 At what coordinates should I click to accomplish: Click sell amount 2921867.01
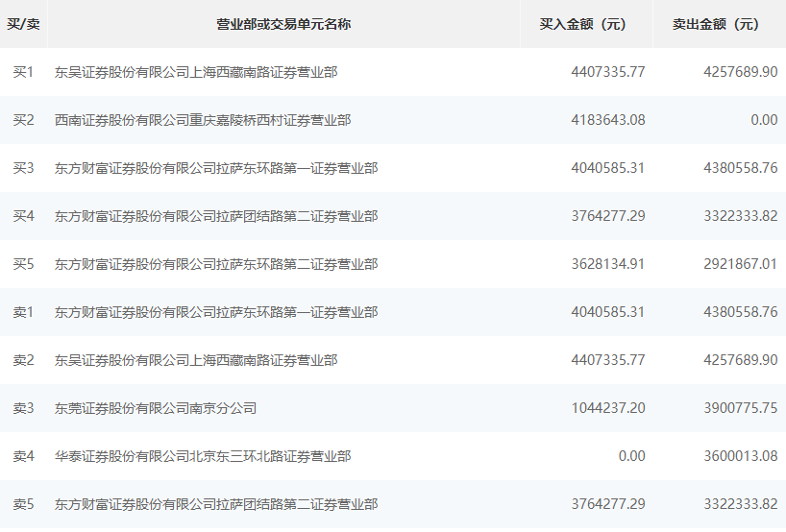click(x=741, y=264)
